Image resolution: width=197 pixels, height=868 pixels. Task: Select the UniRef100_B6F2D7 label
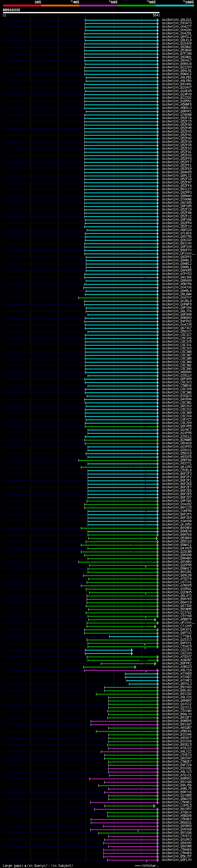[x=176, y=497]
